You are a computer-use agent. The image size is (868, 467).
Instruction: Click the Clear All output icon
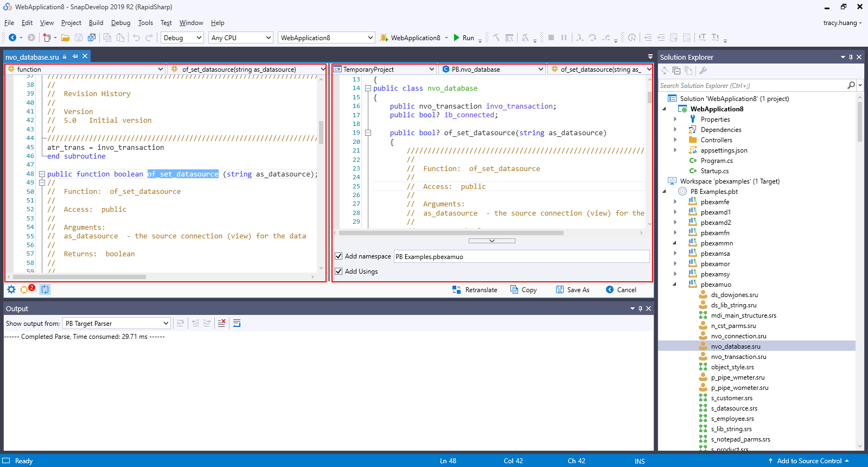point(221,323)
